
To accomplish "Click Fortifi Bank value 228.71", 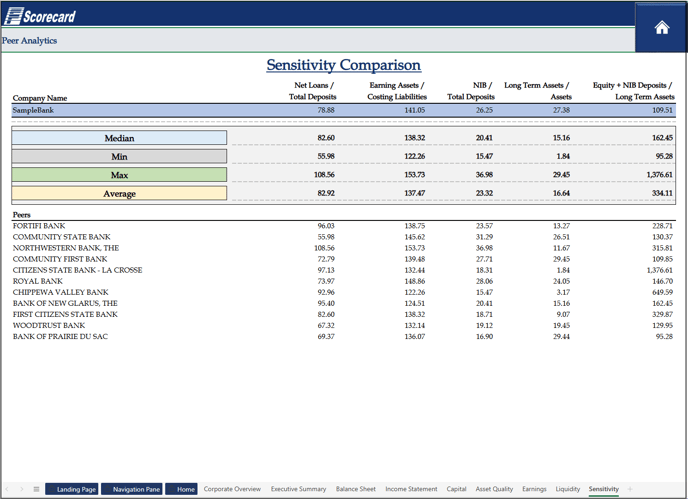I will [662, 226].
